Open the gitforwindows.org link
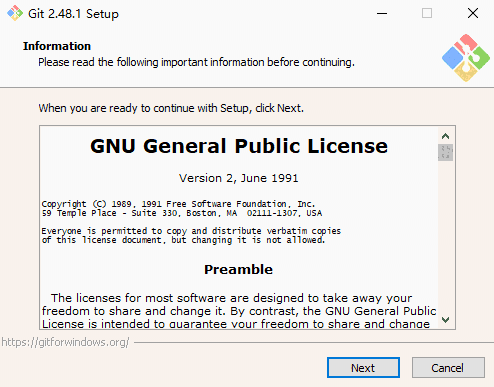This screenshot has height=387, width=494. coord(65,342)
